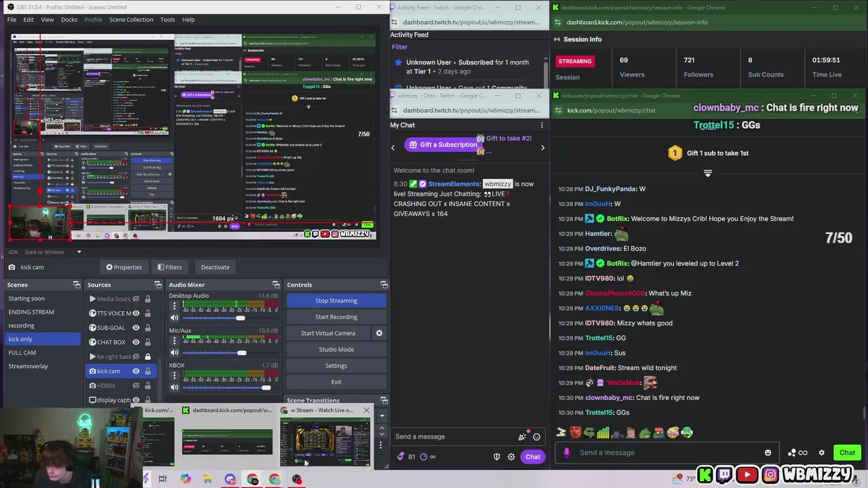Lock the kick cam source
The image size is (868, 488).
[147, 371]
